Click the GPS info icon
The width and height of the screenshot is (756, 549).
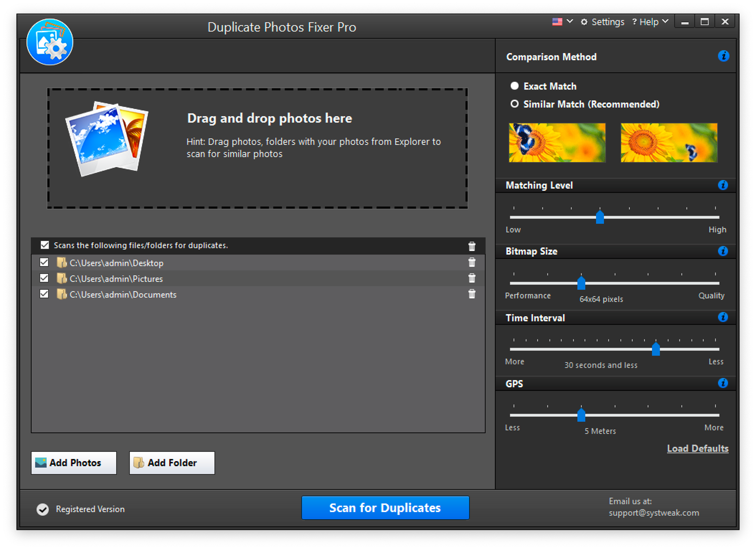(x=723, y=383)
